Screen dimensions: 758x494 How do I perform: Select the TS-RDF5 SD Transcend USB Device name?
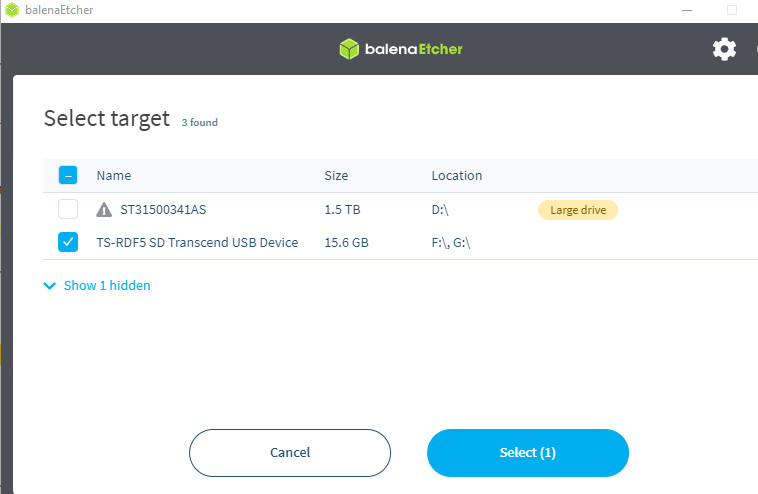point(197,242)
